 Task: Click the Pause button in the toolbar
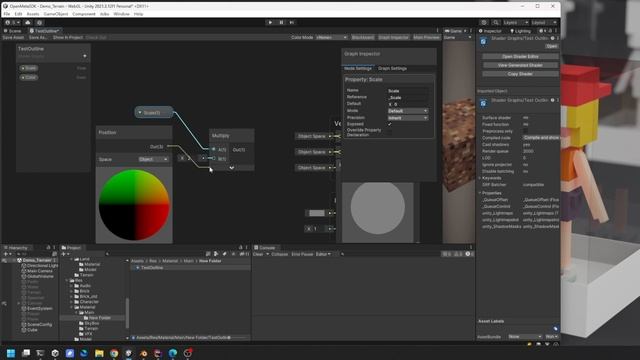(281, 22)
